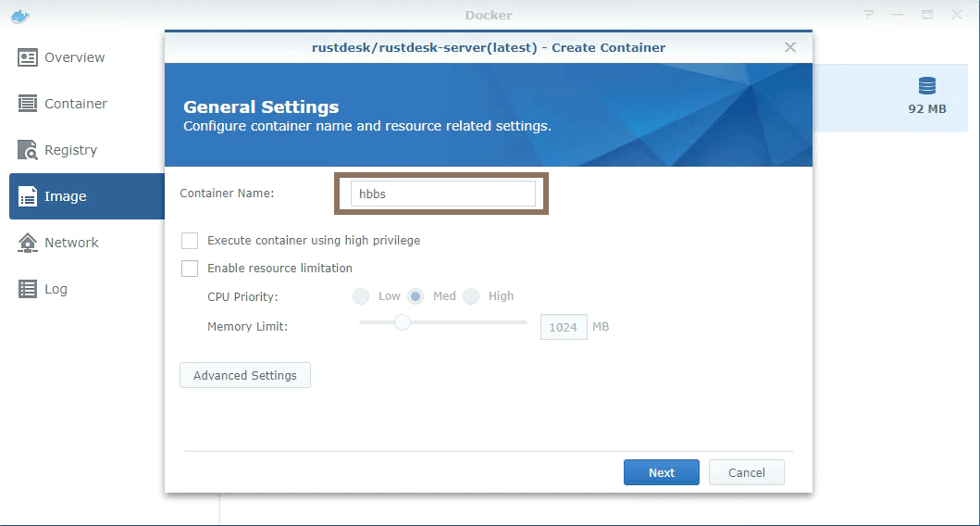Image resolution: width=980 pixels, height=526 pixels.
Task: Click the database size icon above 92 MB
Action: (926, 86)
